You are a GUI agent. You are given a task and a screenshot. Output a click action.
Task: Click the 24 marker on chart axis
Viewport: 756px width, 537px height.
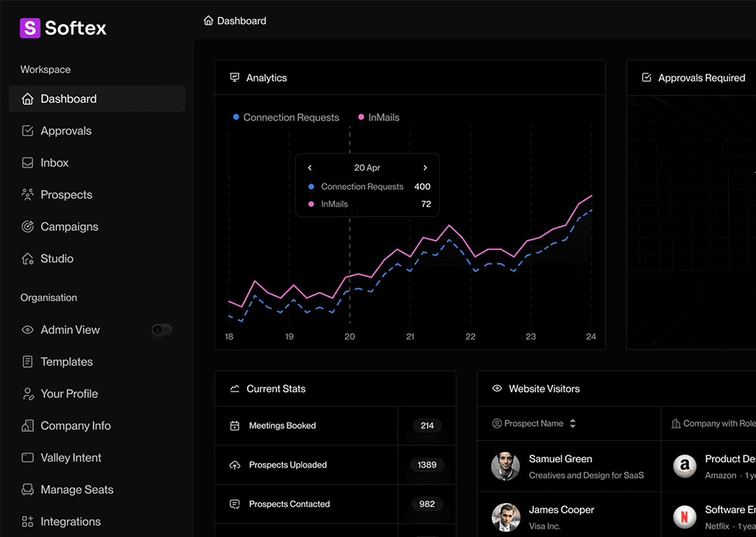coord(591,336)
